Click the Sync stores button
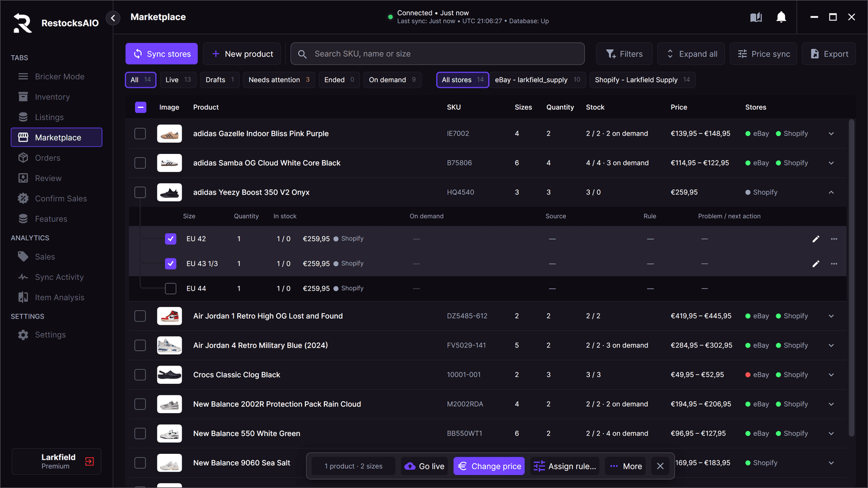 pos(162,54)
